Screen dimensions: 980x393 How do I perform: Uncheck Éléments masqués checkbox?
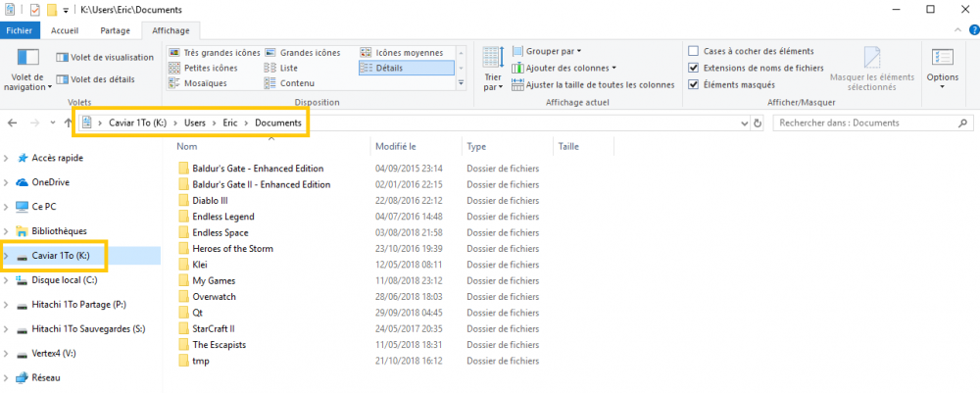pos(693,84)
